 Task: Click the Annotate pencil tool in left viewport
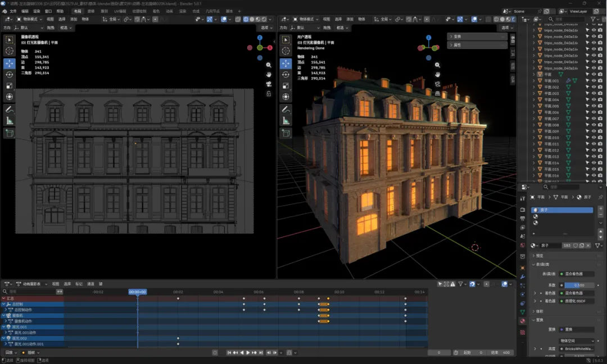tap(10, 110)
